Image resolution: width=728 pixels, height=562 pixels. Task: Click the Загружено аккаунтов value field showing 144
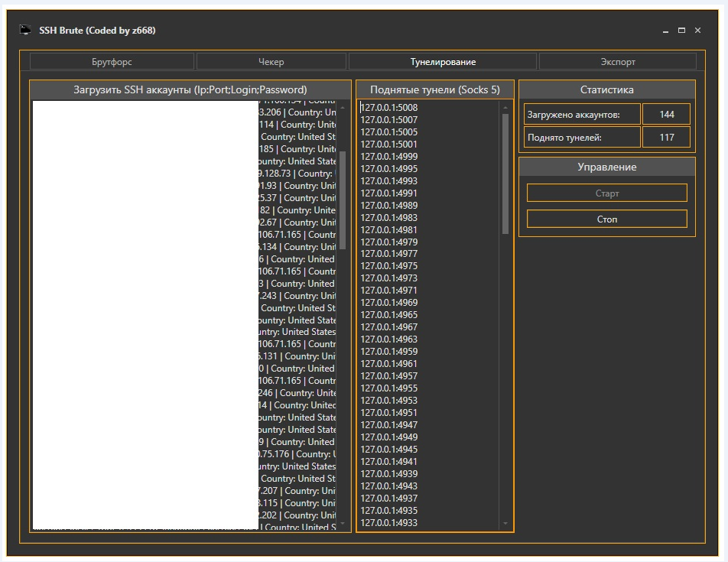666,115
